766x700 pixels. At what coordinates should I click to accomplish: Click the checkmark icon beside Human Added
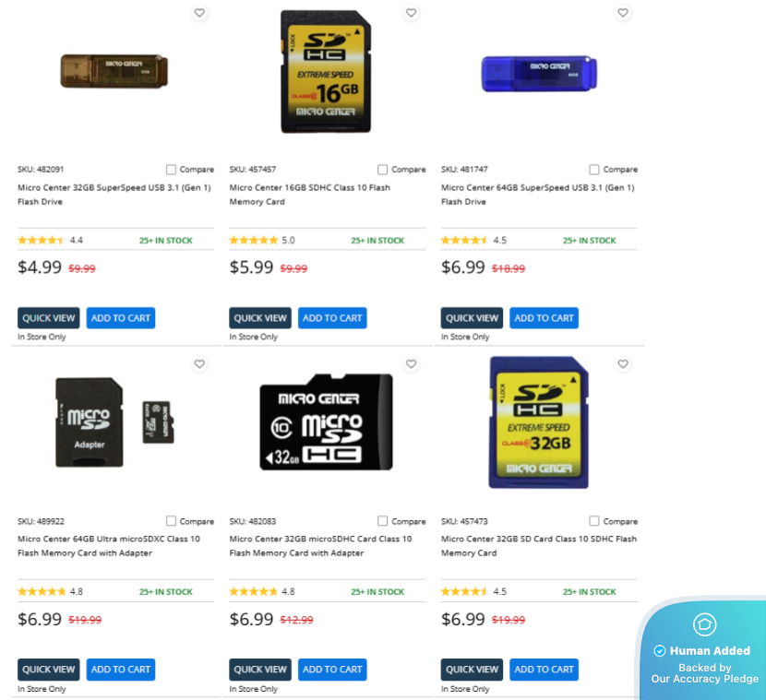pyautogui.click(x=660, y=651)
